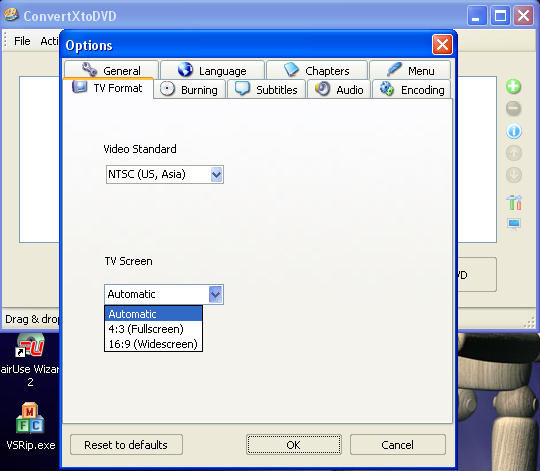Maximize the ConvertXtoDVD window
The height and width of the screenshot is (471, 540).
point(500,16)
